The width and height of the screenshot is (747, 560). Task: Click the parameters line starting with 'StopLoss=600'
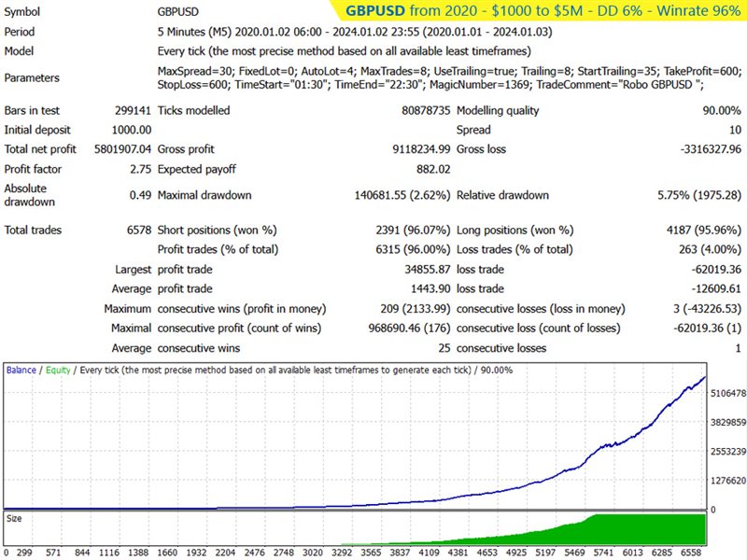click(430, 85)
